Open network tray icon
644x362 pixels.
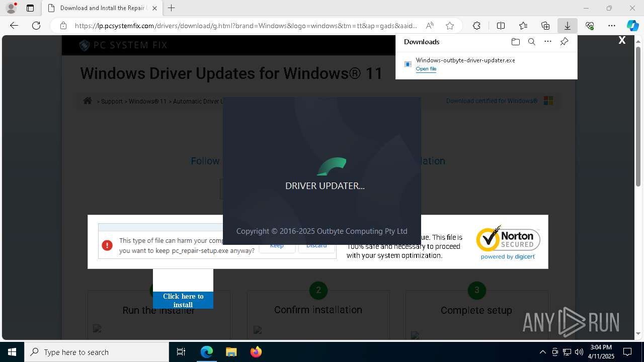[x=567, y=352]
